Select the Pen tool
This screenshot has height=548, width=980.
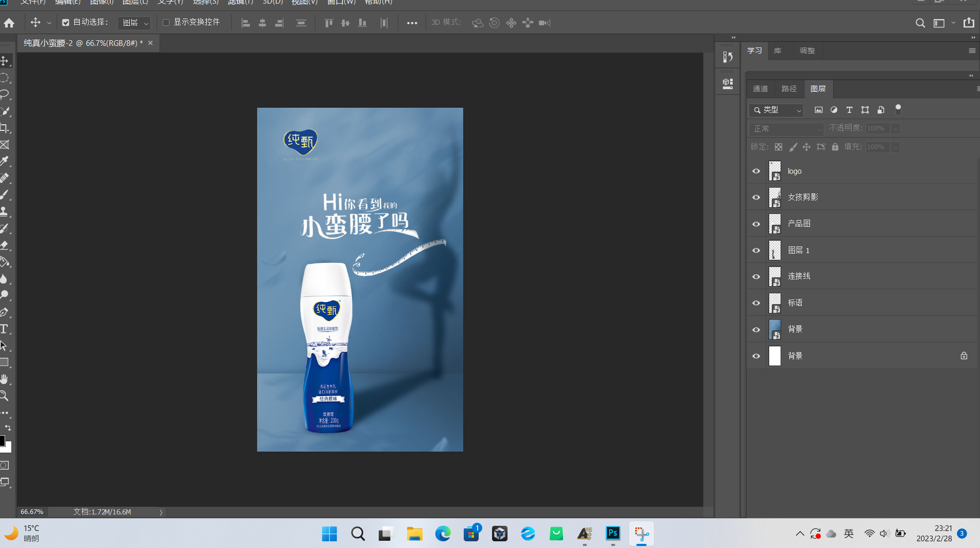point(4,312)
